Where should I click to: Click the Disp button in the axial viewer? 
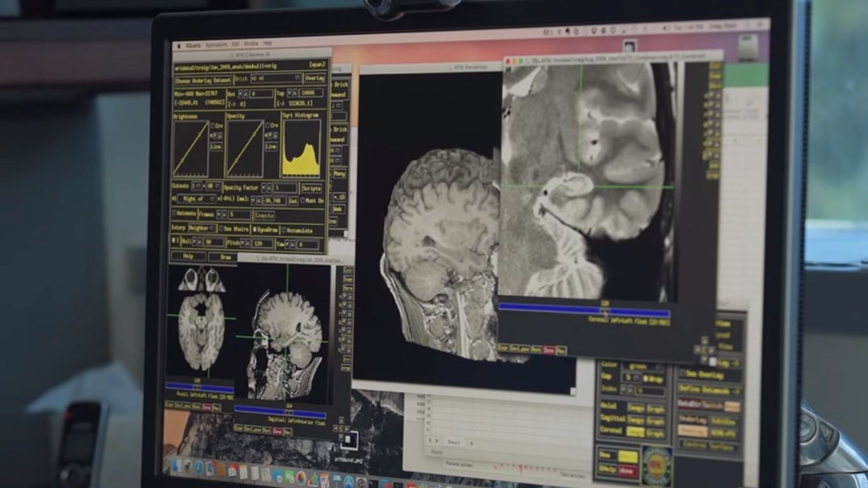click(x=169, y=407)
